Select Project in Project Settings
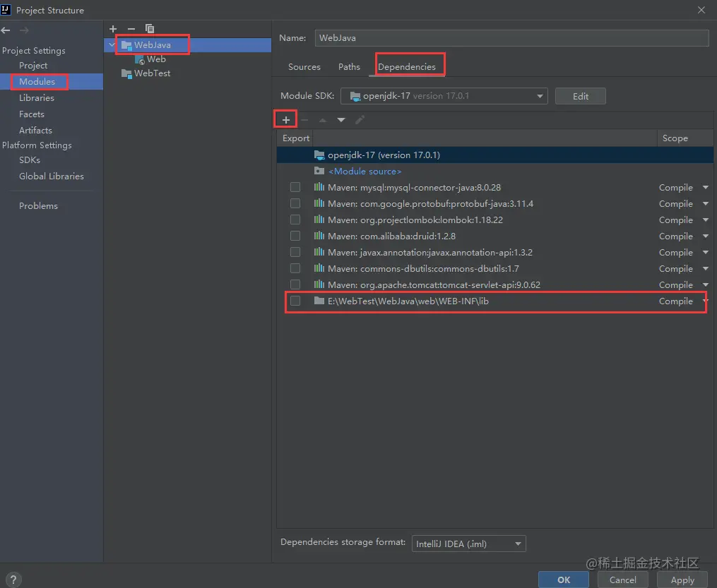Image resolution: width=717 pixels, height=588 pixels. click(33, 66)
